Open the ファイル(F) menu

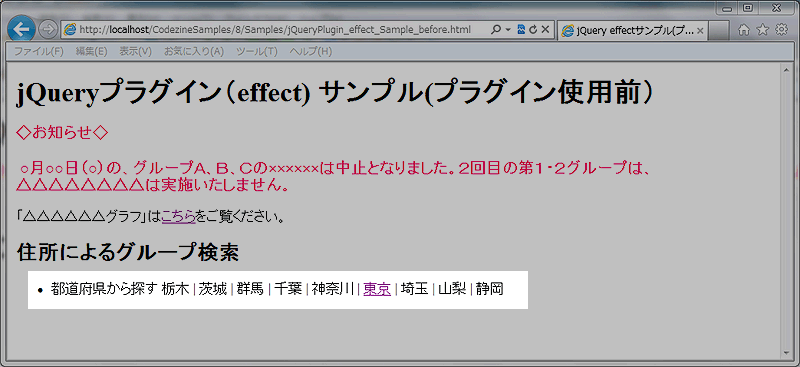pos(38,52)
